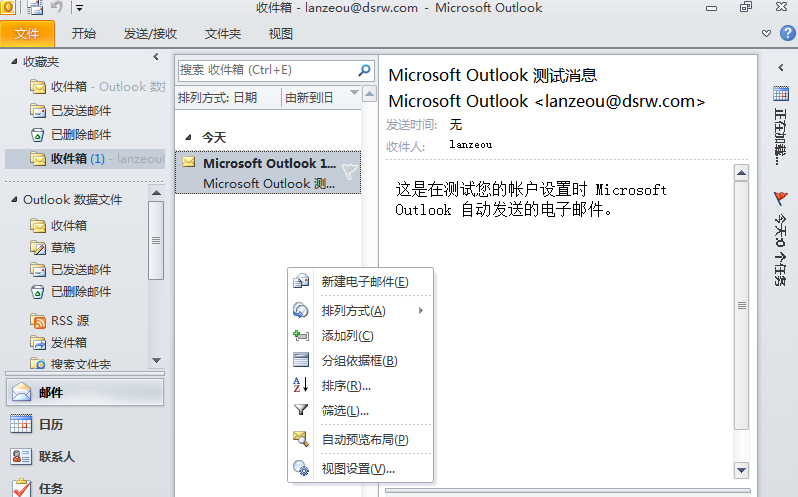Toggle 分组依据框(B) in context menu
The height and width of the screenshot is (497, 798).
click(x=360, y=360)
